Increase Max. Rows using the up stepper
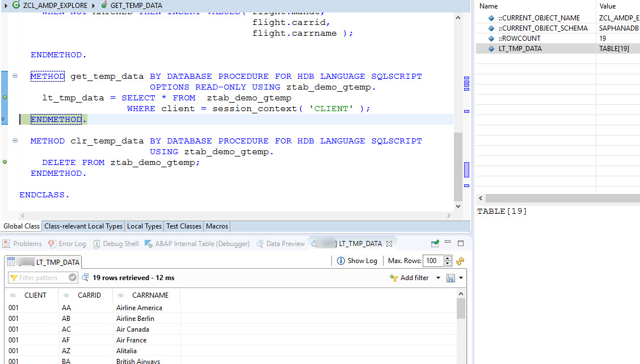 448,259
